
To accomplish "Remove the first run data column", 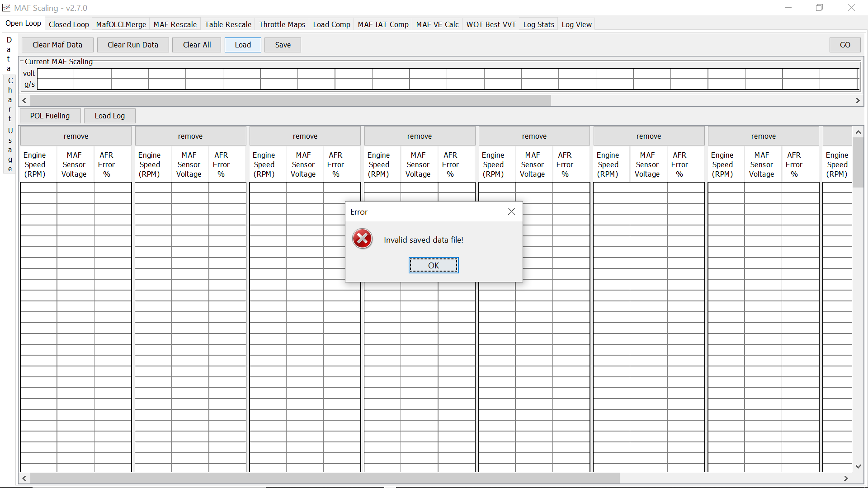I will tap(75, 136).
